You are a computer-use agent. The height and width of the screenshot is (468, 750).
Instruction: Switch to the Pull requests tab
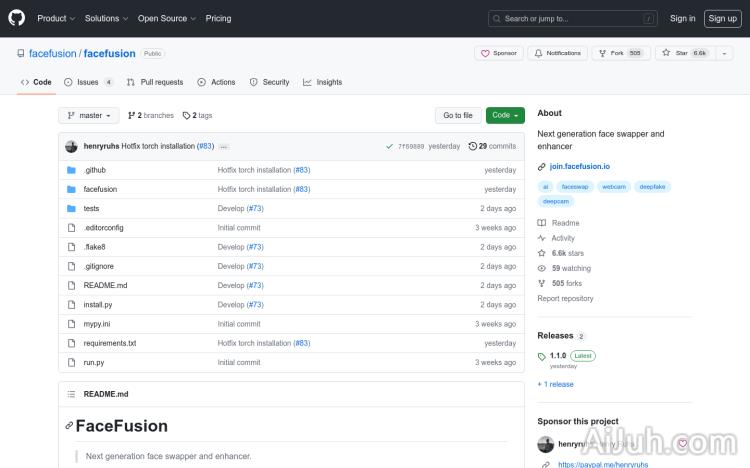[155, 82]
